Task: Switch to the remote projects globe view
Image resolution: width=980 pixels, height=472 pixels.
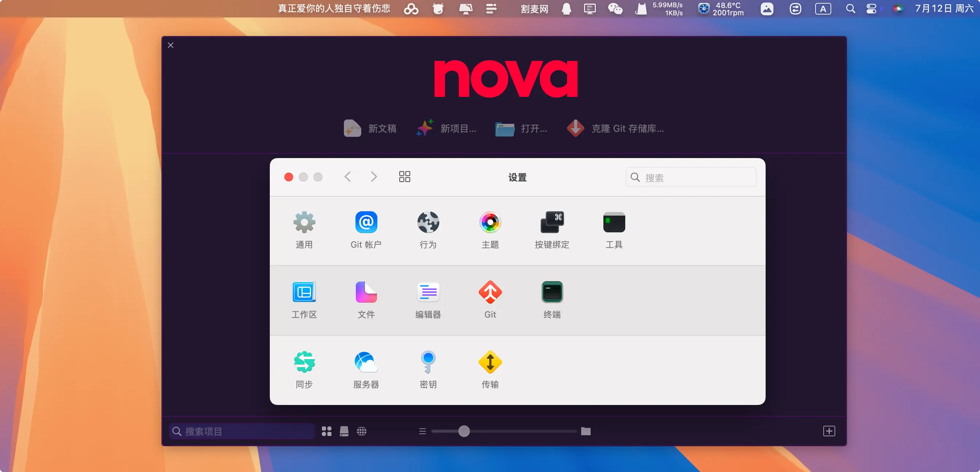Action: (361, 431)
